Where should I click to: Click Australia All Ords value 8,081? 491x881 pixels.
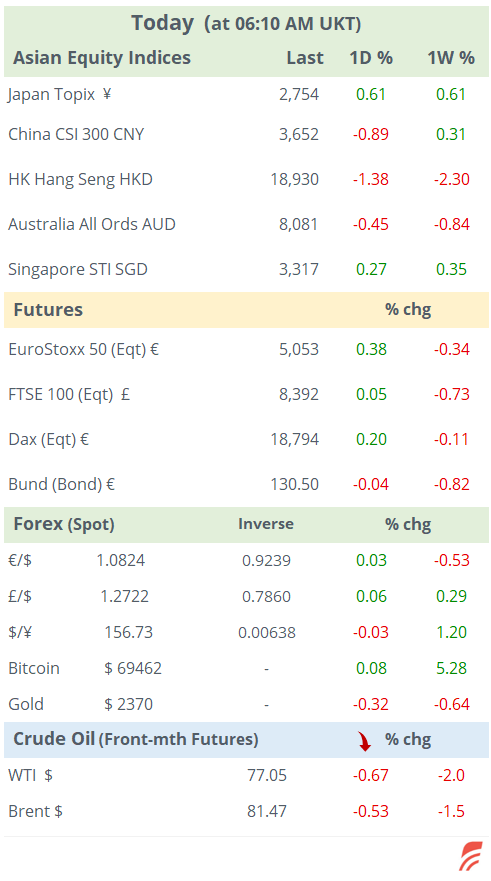299,224
